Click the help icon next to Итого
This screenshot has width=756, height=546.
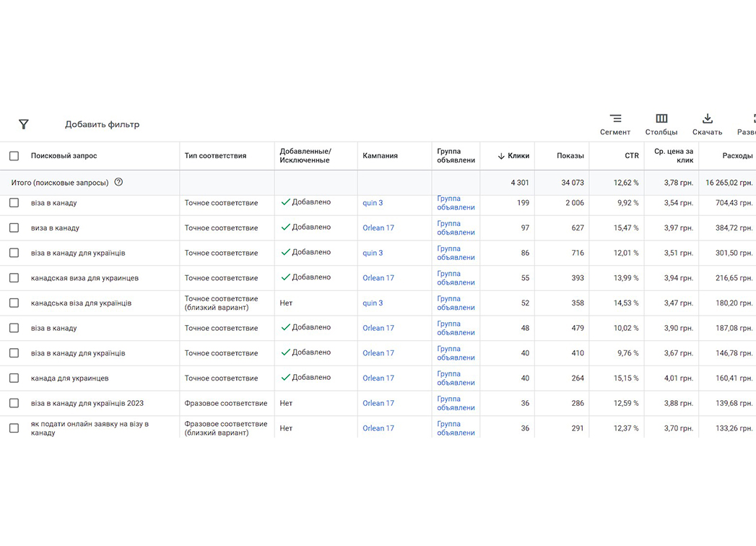pos(118,182)
